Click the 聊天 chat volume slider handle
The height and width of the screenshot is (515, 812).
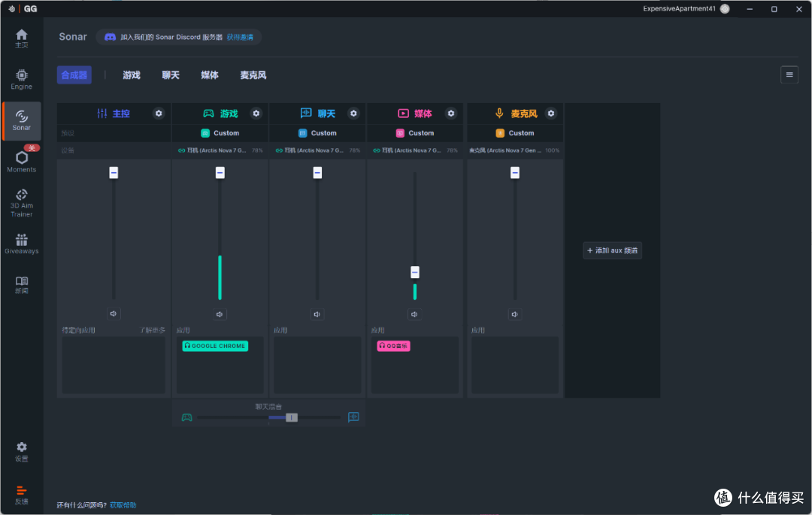tap(317, 172)
